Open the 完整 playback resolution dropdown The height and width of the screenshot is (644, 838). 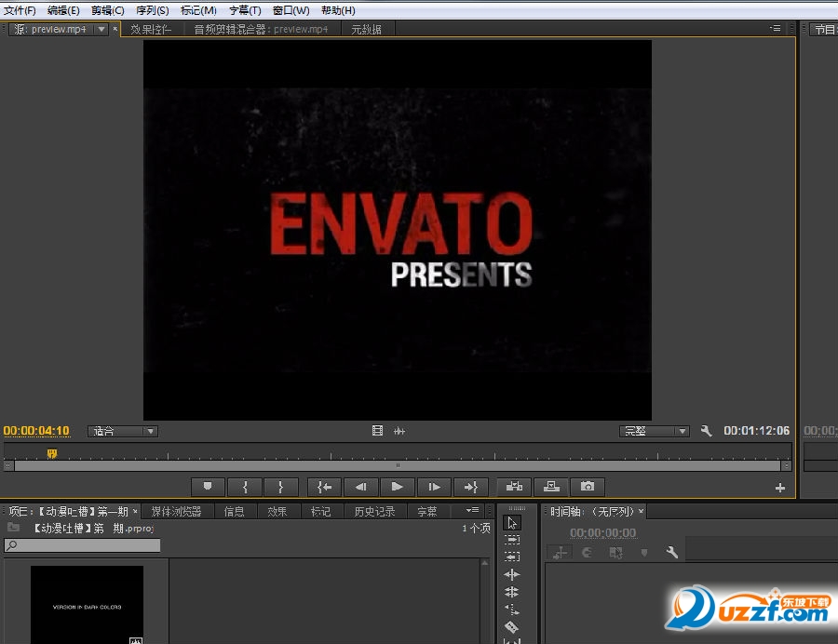click(x=655, y=431)
